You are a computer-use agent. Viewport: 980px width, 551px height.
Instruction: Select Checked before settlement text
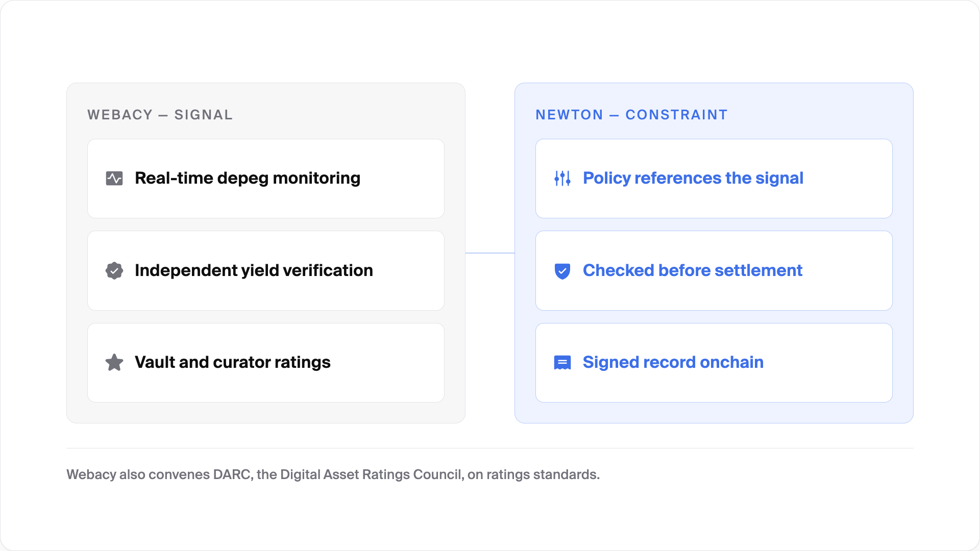tap(693, 270)
